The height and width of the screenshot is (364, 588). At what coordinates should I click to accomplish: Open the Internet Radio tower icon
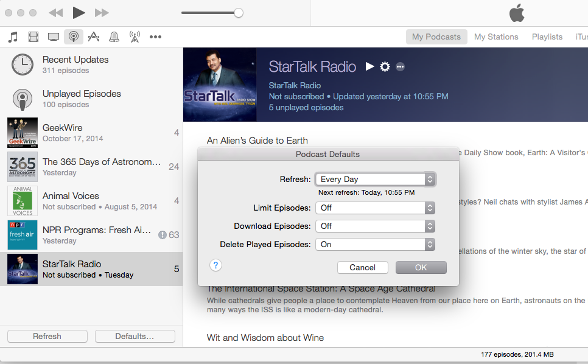click(135, 37)
